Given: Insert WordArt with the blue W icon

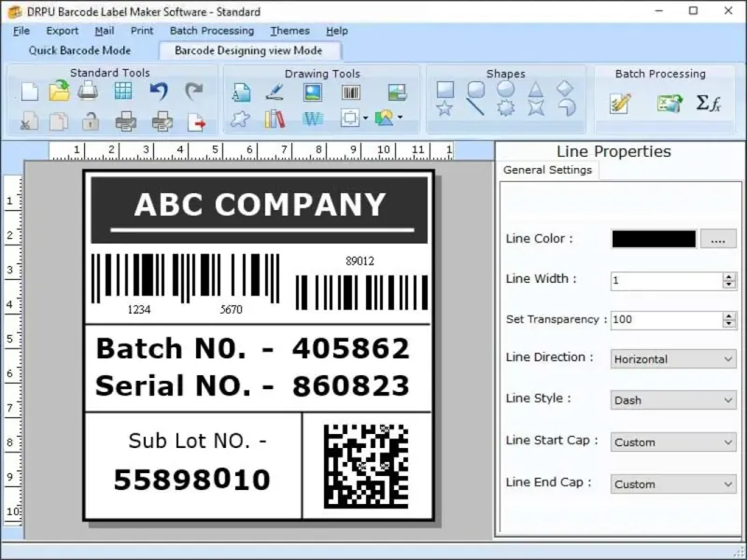Looking at the screenshot, I should 313,119.
